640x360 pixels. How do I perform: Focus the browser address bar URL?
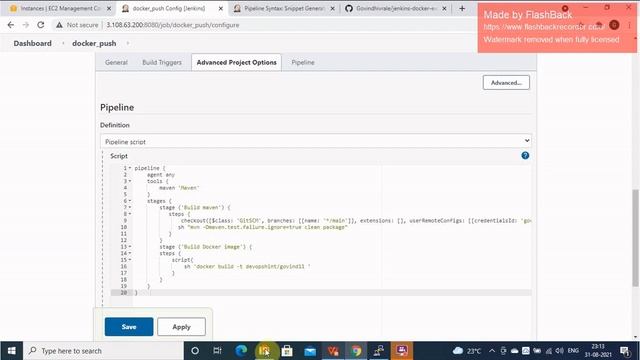173,25
